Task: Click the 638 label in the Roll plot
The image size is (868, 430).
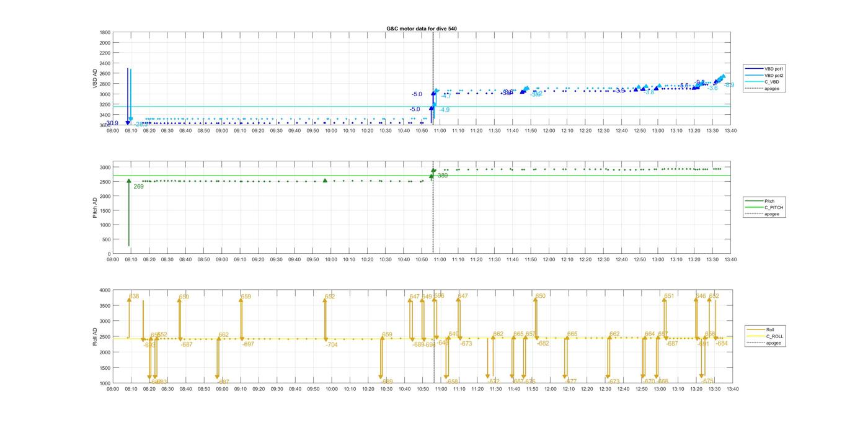Action: [x=134, y=297]
